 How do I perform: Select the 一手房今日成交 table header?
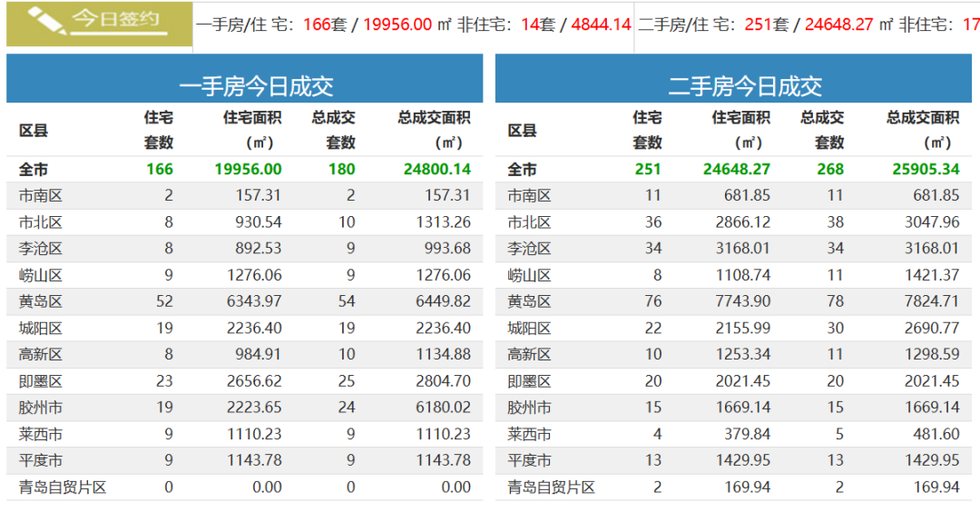(x=244, y=79)
